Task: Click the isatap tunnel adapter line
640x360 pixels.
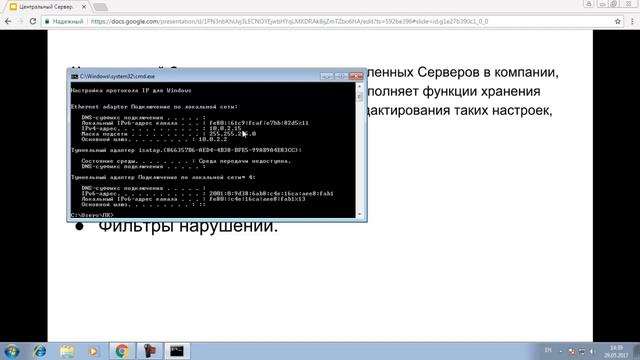Action: (x=186, y=150)
